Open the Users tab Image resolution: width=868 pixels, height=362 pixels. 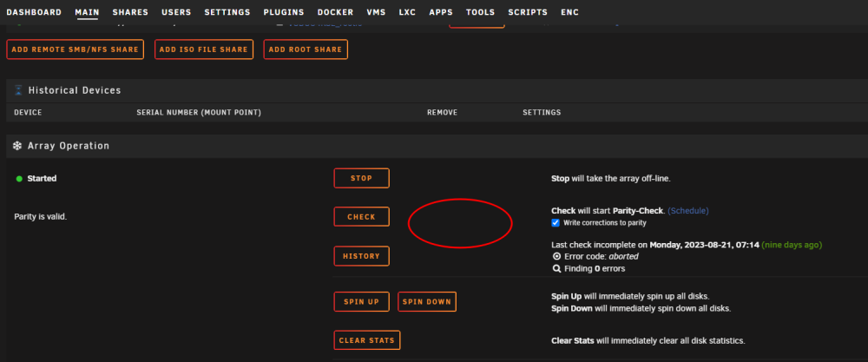[x=176, y=12]
